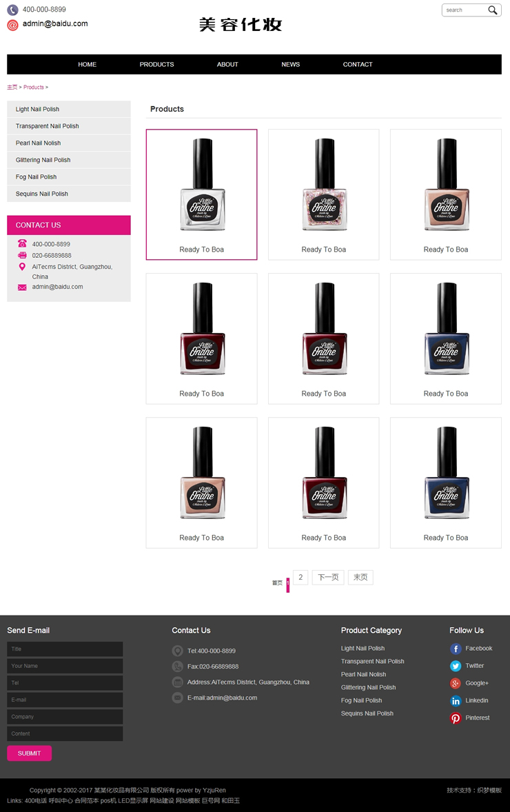
Task: Click the SUBMIT button
Action: click(x=29, y=753)
